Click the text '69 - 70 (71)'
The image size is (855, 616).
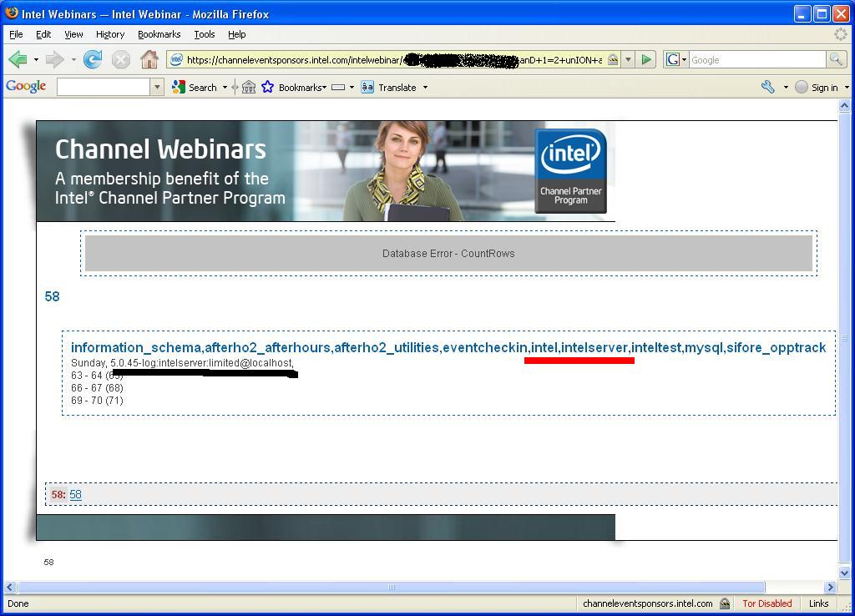[97, 401]
